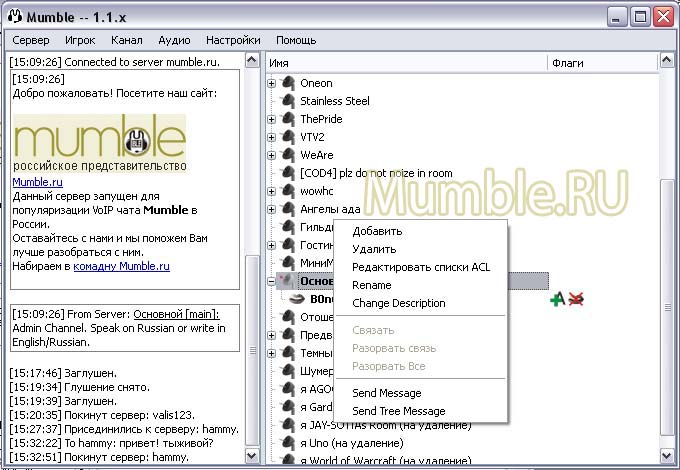Click the Oneon channel icon

coord(289,83)
